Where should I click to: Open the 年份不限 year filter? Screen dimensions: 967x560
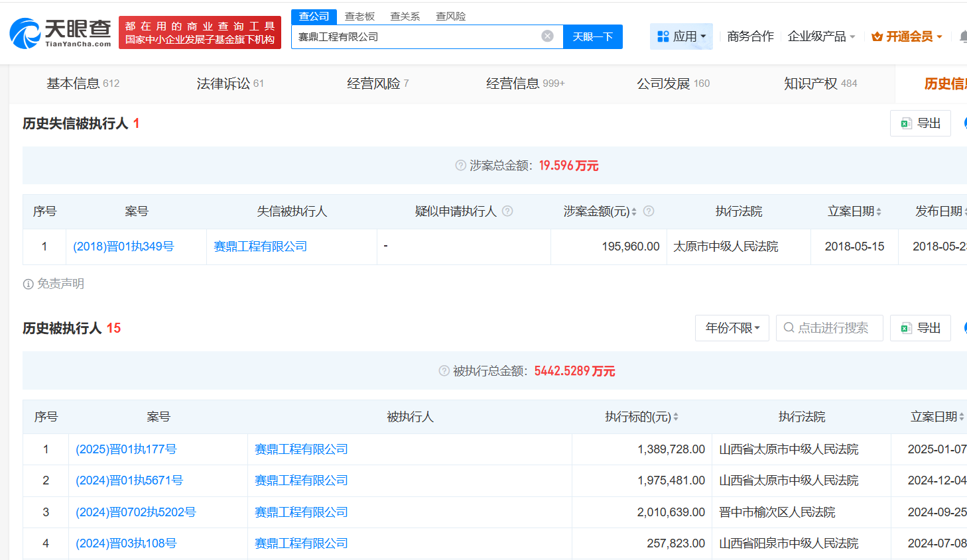pos(732,328)
